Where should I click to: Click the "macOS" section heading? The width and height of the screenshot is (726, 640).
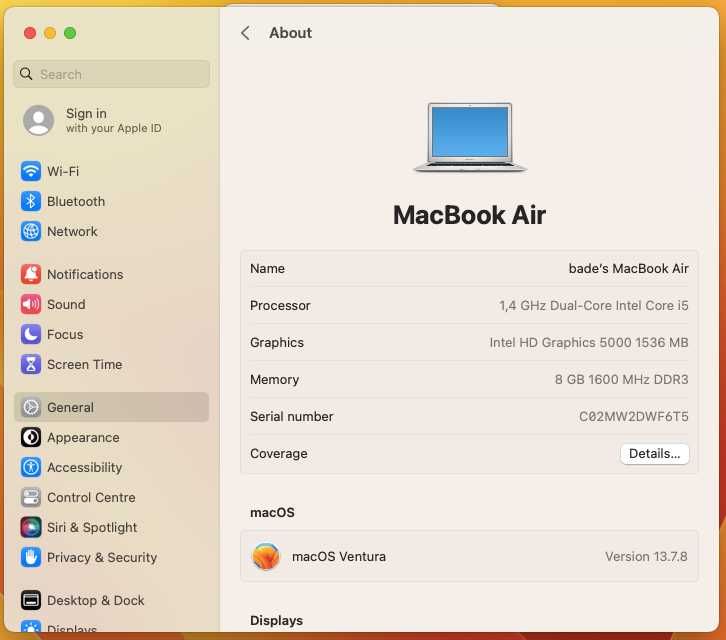tap(272, 513)
